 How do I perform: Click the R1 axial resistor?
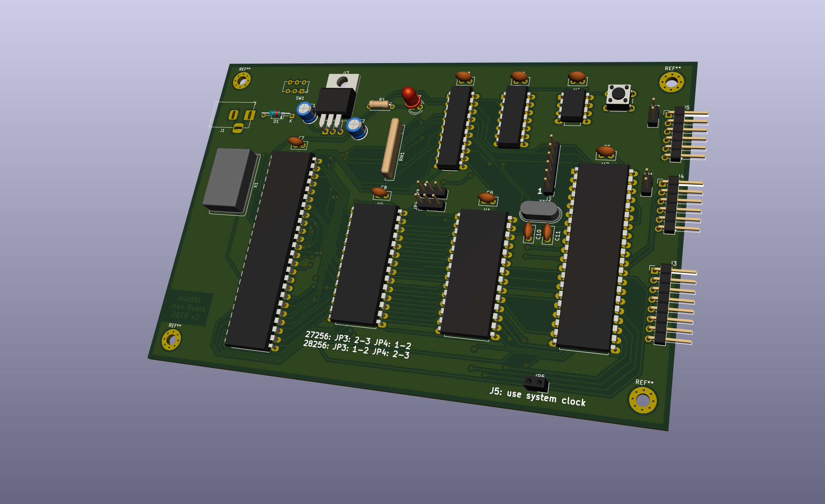[379, 104]
